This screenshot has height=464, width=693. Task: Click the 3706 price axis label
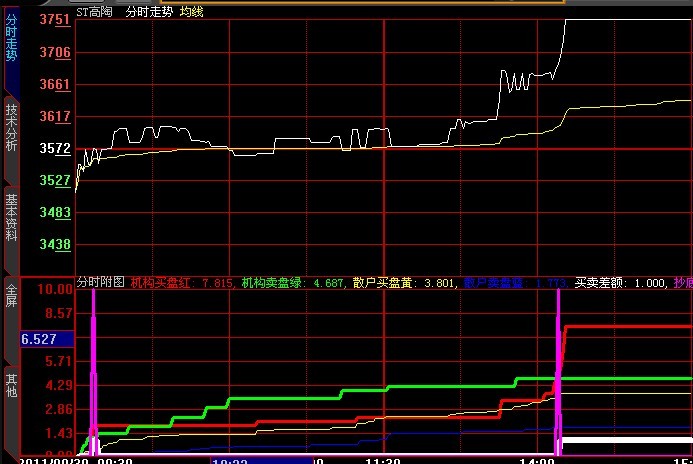coord(55,52)
